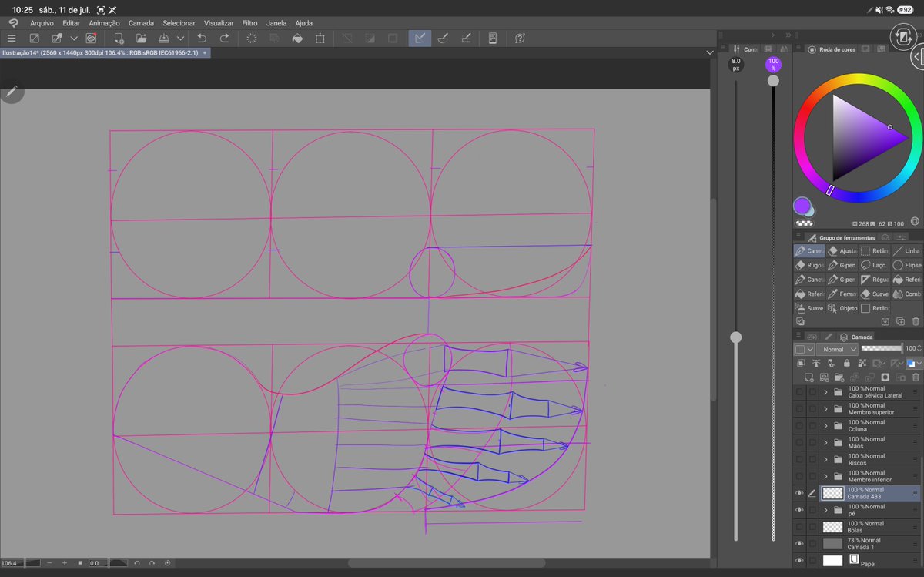Expand the Membro superior folder
924x577 pixels.
(x=825, y=409)
